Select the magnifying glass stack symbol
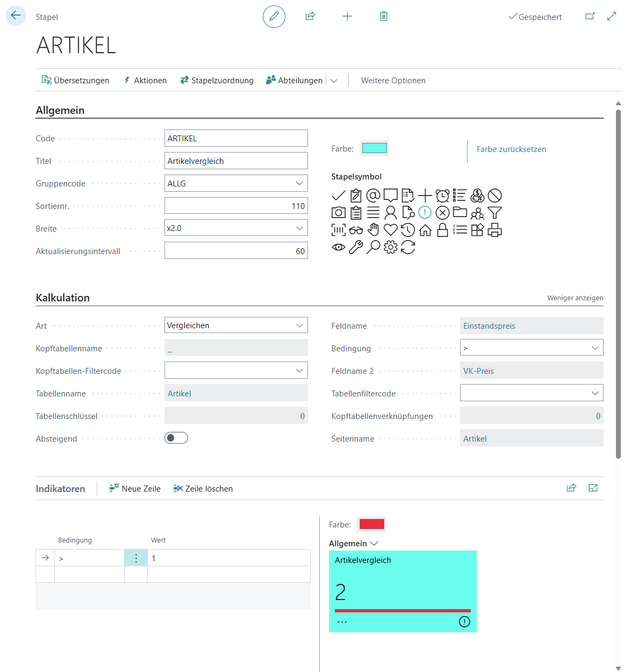This screenshot has height=672, width=638. (x=374, y=247)
